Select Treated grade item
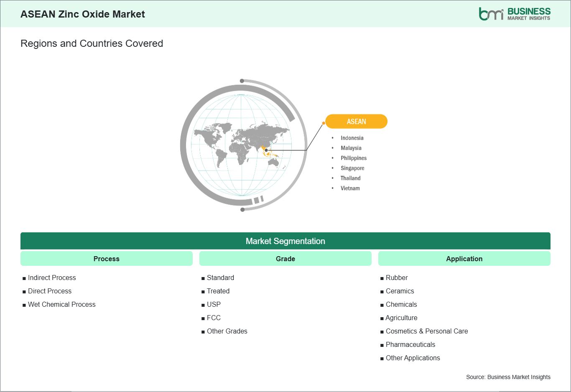Viewport: 571px width, 392px height. tap(218, 291)
